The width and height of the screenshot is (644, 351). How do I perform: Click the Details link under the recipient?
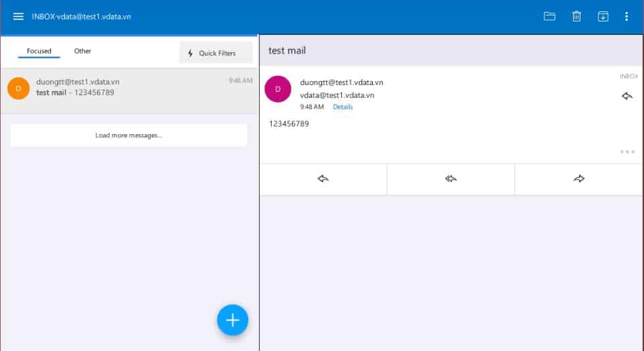coord(343,107)
